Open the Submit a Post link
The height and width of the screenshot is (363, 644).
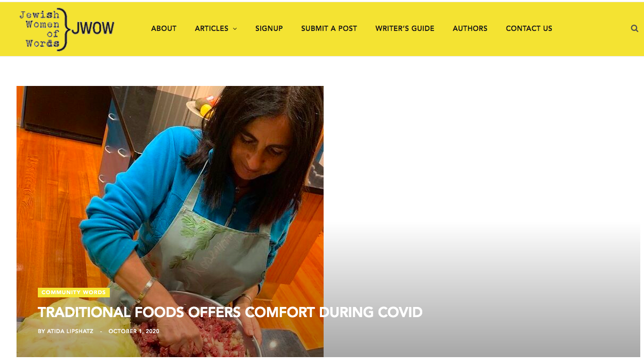click(329, 28)
